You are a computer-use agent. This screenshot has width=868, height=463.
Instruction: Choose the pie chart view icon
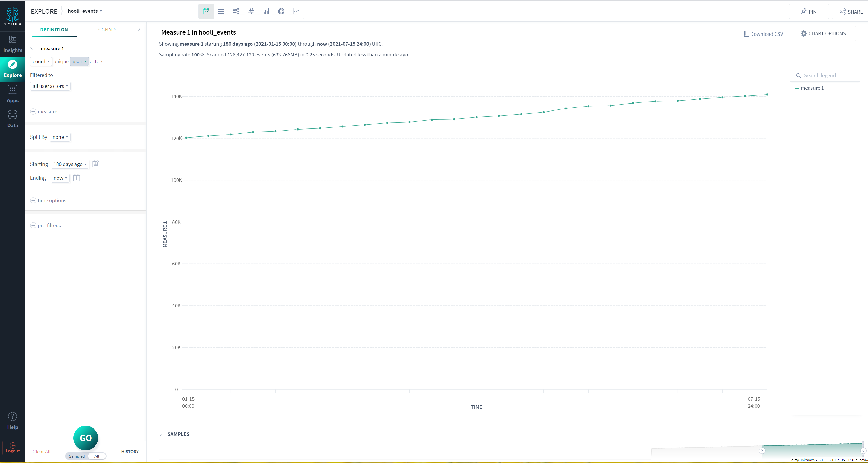(281, 12)
